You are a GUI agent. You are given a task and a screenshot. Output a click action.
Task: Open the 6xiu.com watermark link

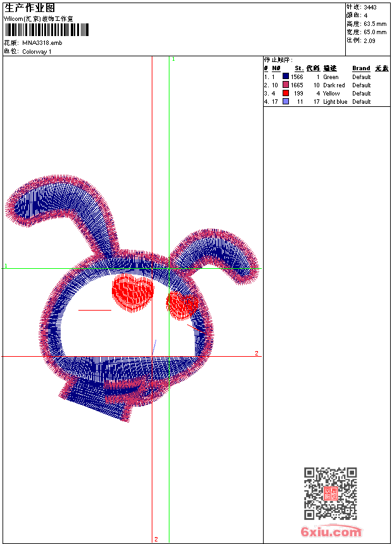(331, 532)
